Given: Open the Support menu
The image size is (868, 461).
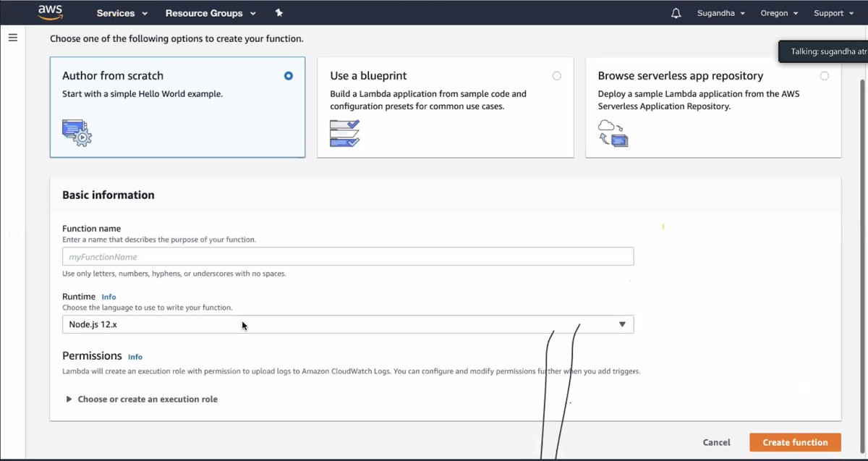Looking at the screenshot, I should 833,13.
